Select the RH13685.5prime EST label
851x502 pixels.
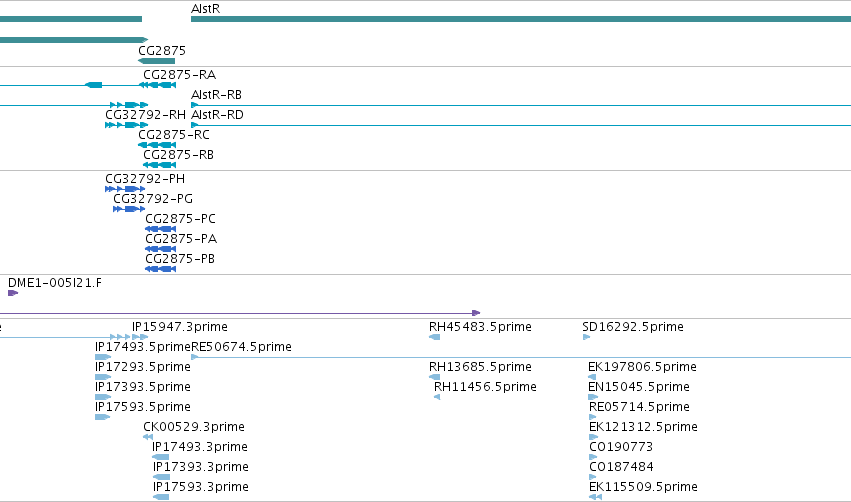click(480, 367)
